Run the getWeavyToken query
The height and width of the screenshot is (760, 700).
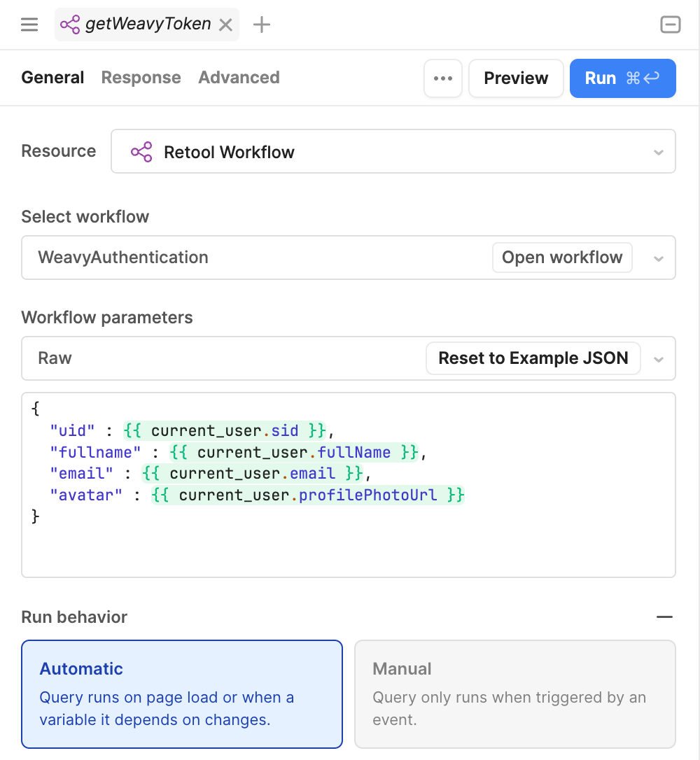pos(622,78)
